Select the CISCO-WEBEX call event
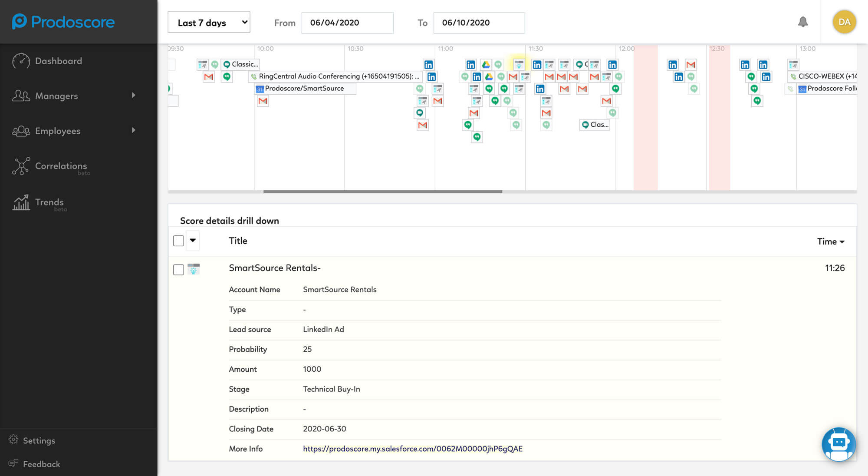The image size is (868, 476). pos(822,76)
